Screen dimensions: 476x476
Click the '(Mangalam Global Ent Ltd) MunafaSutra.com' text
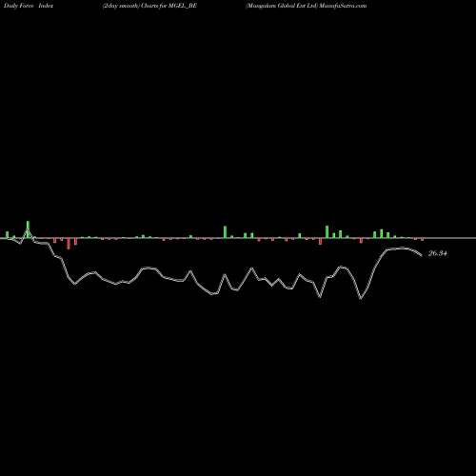306,6
